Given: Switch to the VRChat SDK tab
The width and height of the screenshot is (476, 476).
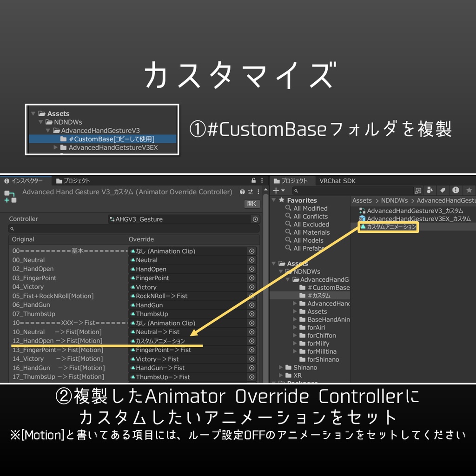Looking at the screenshot, I should click(337, 180).
